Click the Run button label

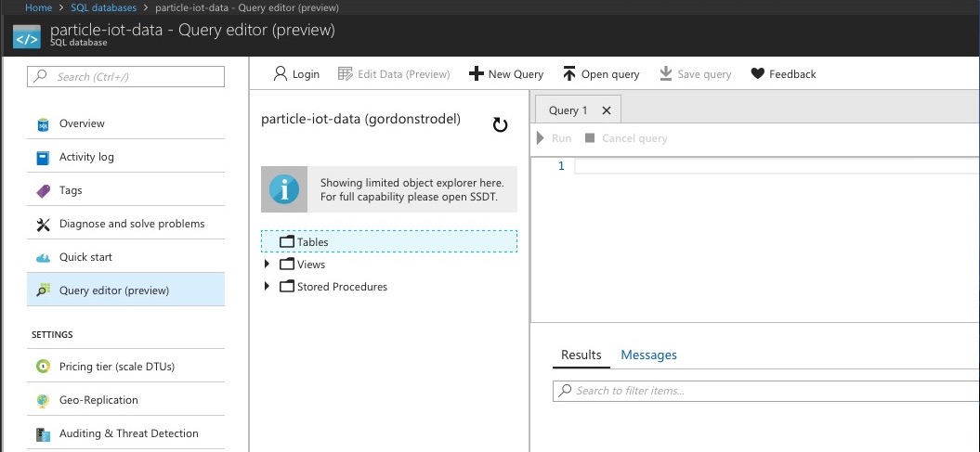coord(561,138)
